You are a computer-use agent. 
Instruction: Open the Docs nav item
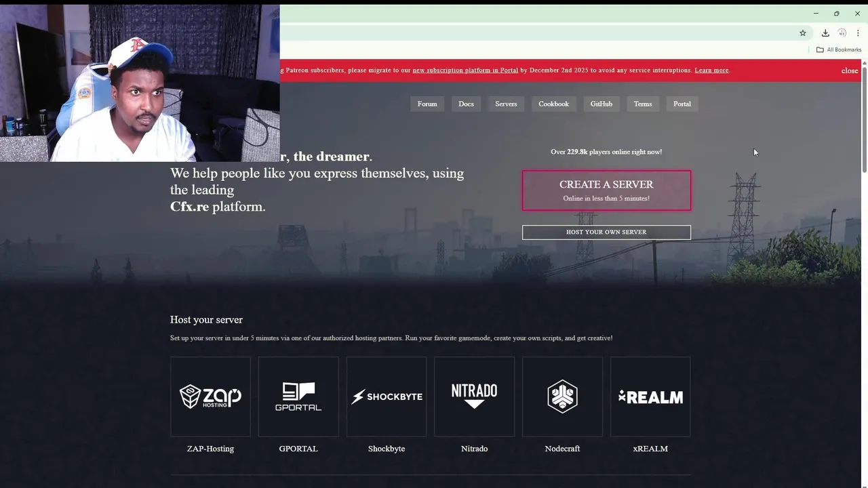pyautogui.click(x=466, y=104)
